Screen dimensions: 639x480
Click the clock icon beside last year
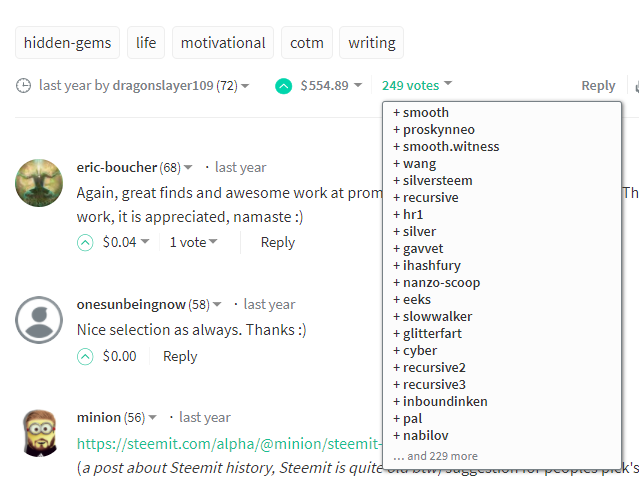[x=24, y=86]
